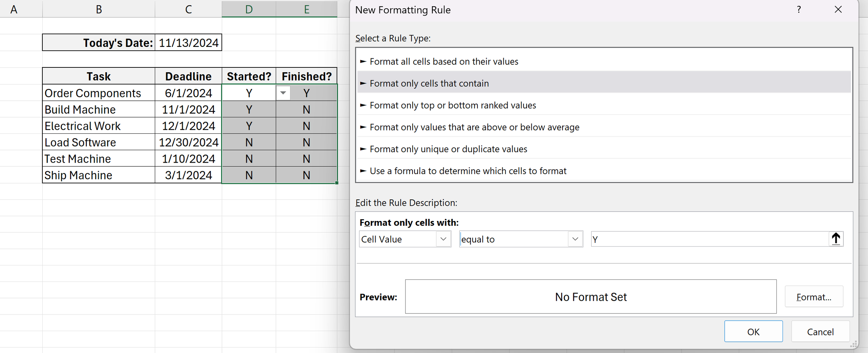Open Help via the question mark icon
Screen dimensions: 868x353
point(799,10)
